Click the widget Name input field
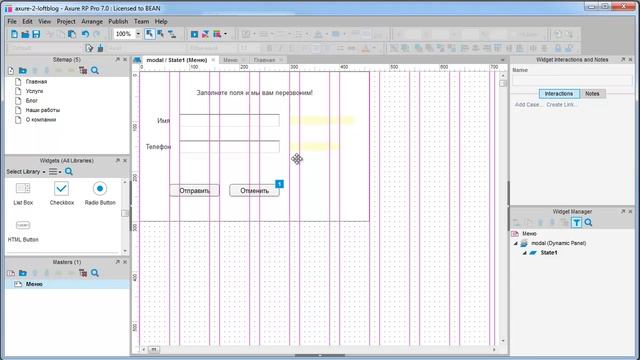Viewport: 640px width, 360px height. (572, 80)
